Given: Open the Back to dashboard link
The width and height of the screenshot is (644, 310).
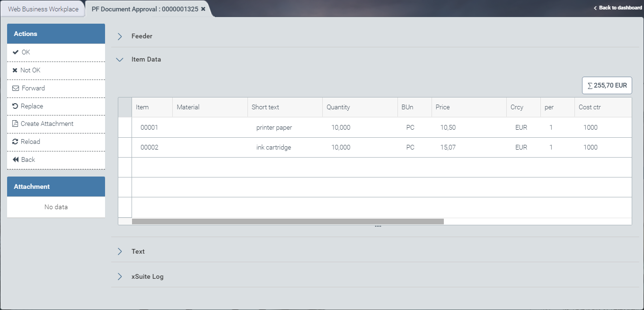Looking at the screenshot, I should click(x=617, y=8).
